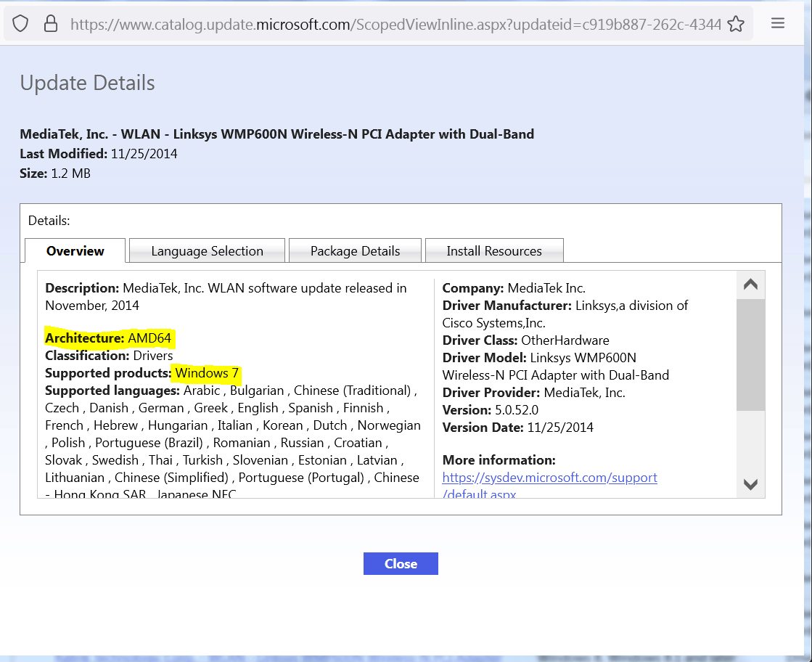Click the scroll up arrow in details pane
The image size is (812, 662).
750,285
